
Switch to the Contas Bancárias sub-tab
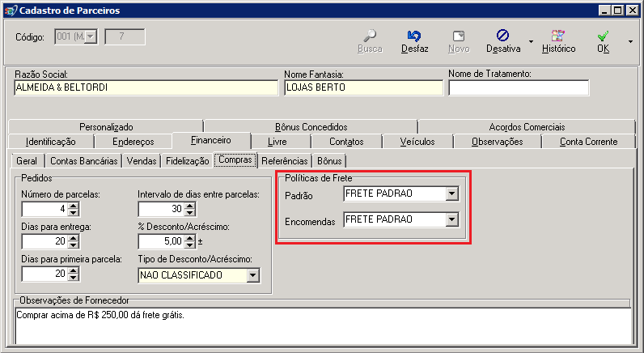(x=84, y=161)
